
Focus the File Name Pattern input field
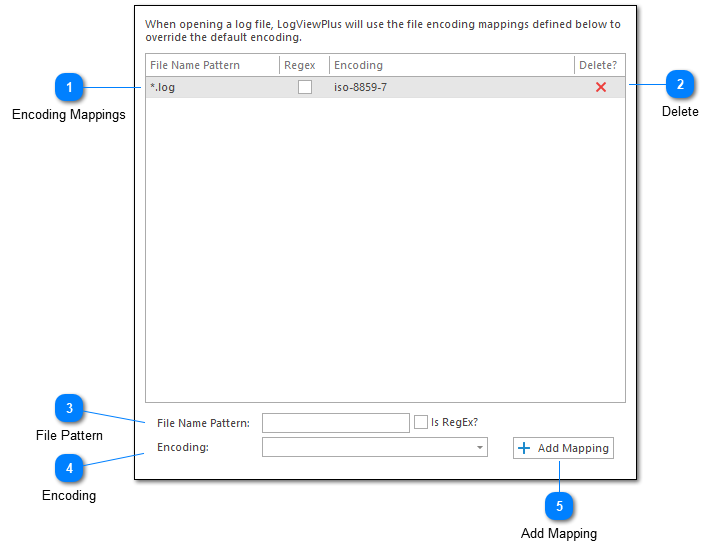(x=336, y=423)
